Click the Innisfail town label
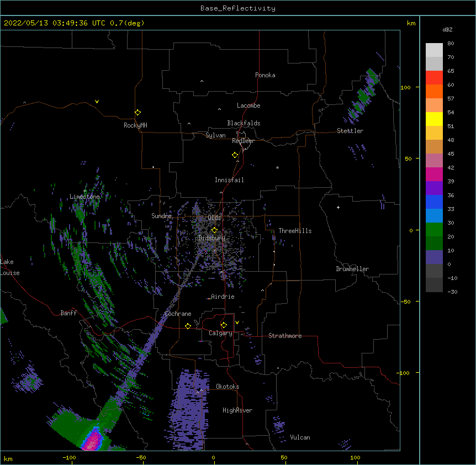 [x=229, y=180]
